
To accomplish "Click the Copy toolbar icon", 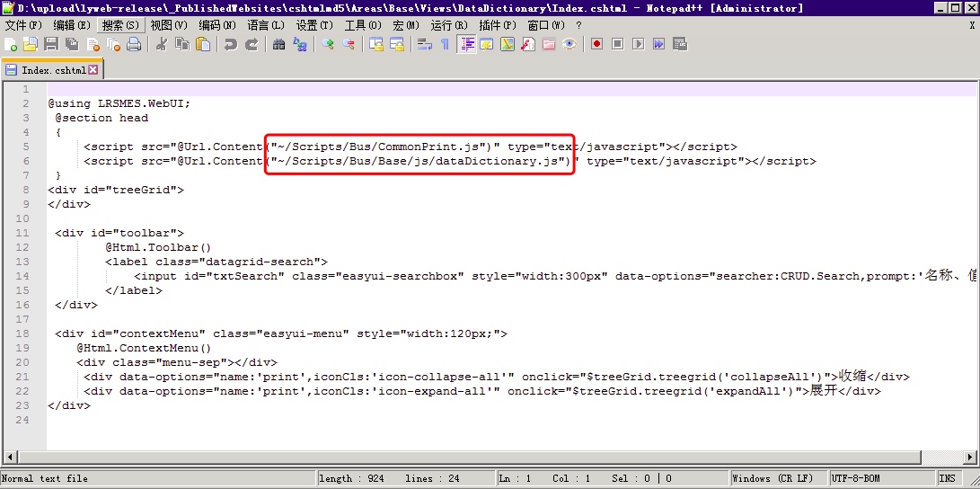I will (181, 44).
